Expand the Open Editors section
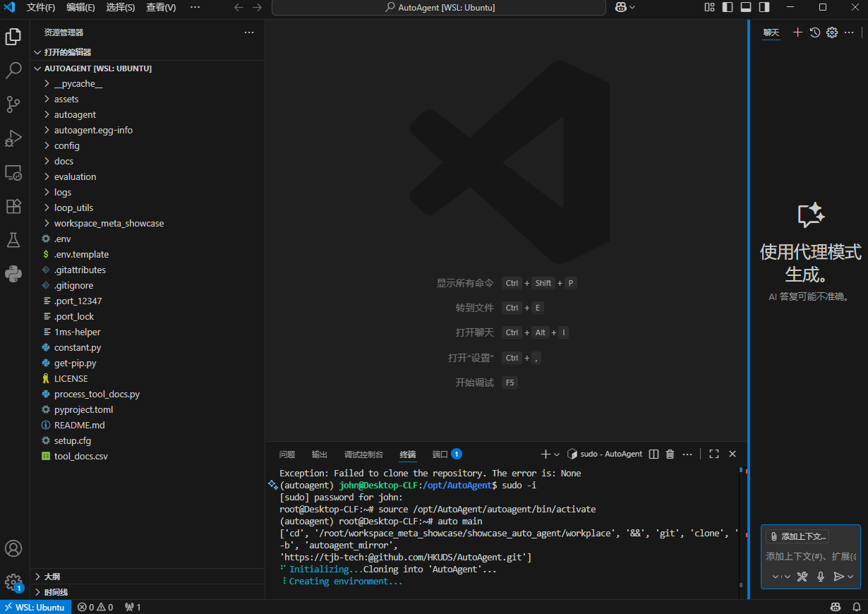This screenshot has height=614, width=868. [x=147, y=52]
